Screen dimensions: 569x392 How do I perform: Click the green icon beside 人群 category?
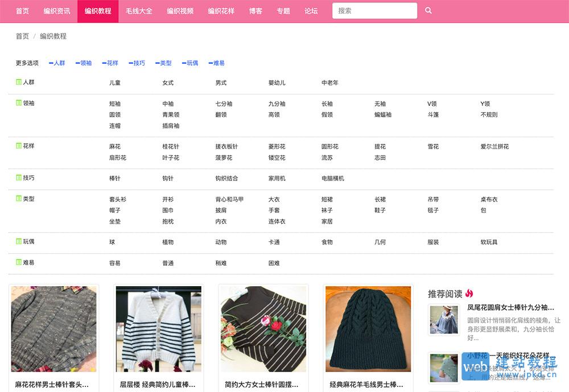coord(18,82)
